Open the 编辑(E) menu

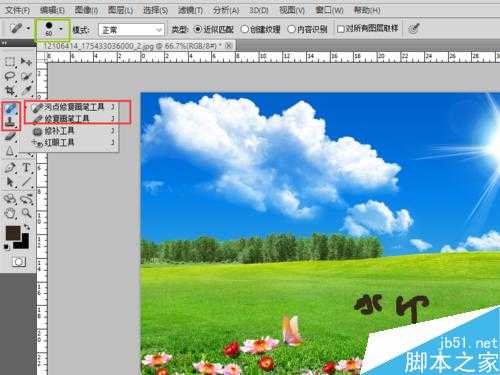pyautogui.click(x=52, y=10)
